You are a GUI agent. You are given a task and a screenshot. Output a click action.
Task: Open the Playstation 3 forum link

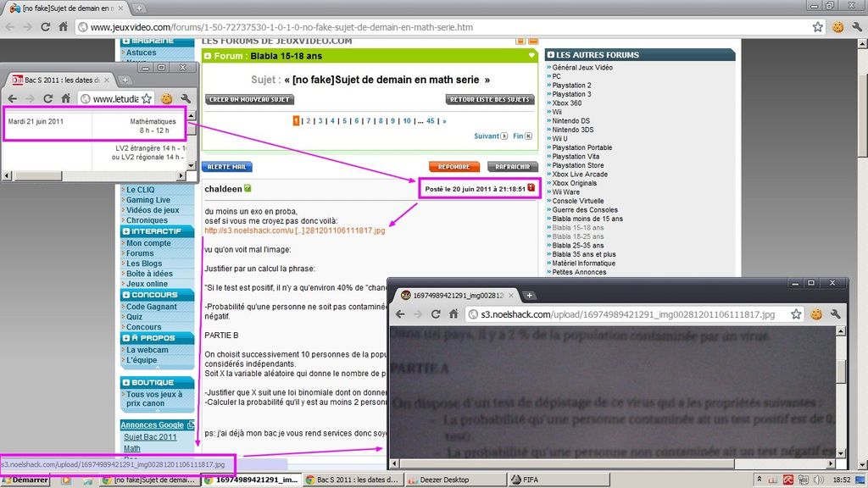click(x=571, y=94)
